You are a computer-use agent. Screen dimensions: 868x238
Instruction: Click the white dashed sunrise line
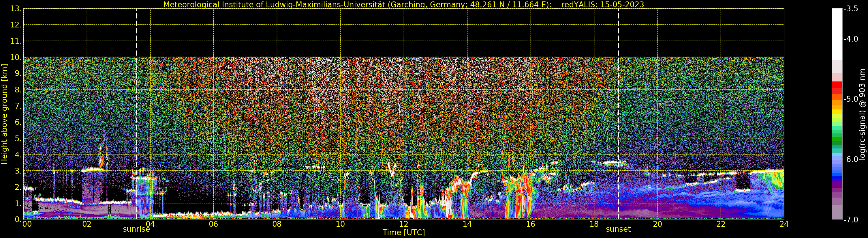point(136,114)
